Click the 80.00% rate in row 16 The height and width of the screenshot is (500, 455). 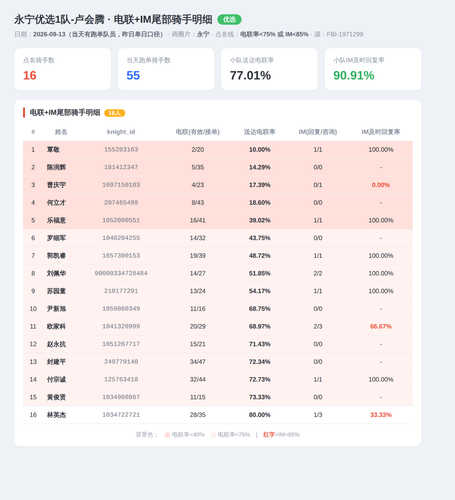[260, 415]
